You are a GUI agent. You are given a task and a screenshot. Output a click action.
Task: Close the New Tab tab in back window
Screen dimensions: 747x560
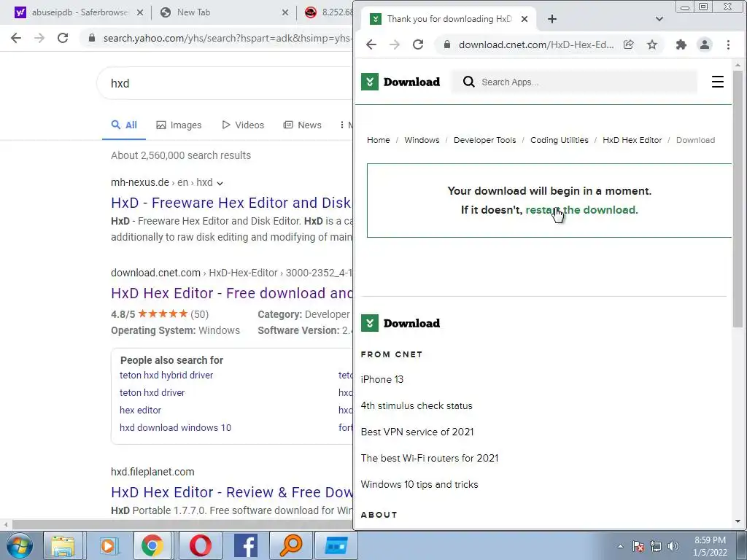(285, 12)
